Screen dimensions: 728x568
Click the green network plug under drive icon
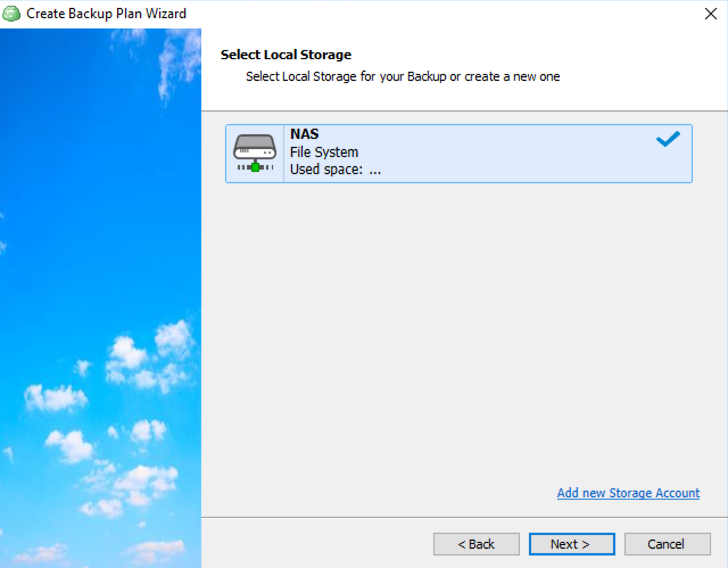click(255, 167)
